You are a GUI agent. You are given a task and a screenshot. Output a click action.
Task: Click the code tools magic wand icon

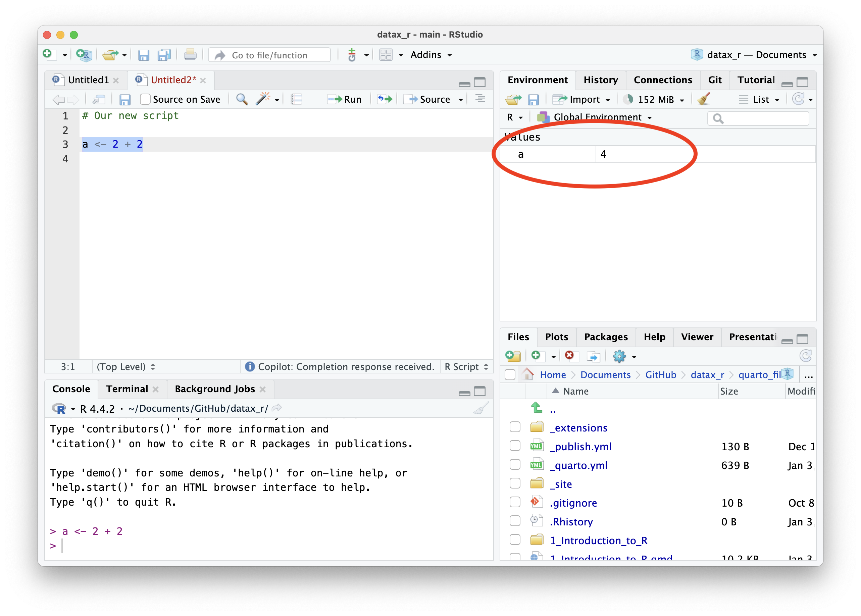coord(262,99)
